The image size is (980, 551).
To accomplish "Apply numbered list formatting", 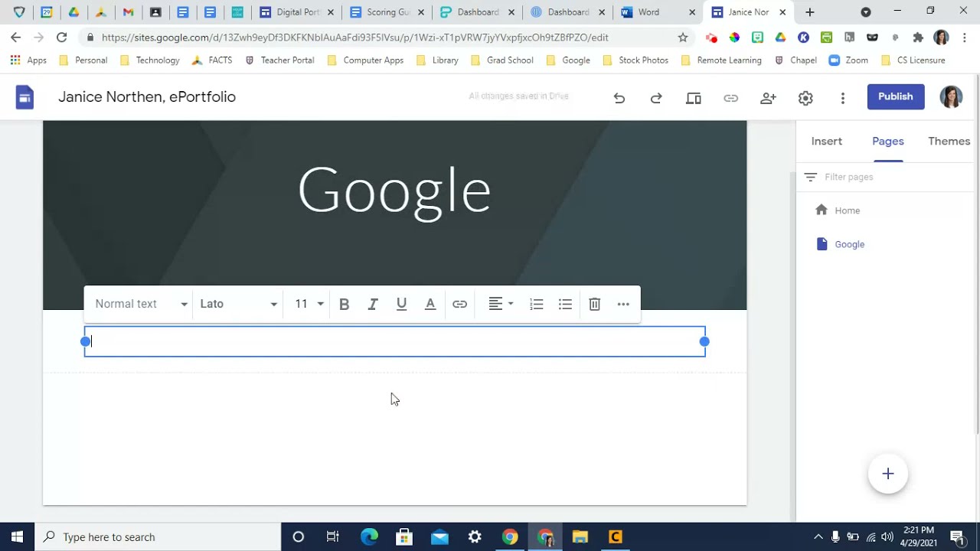I will click(x=537, y=304).
